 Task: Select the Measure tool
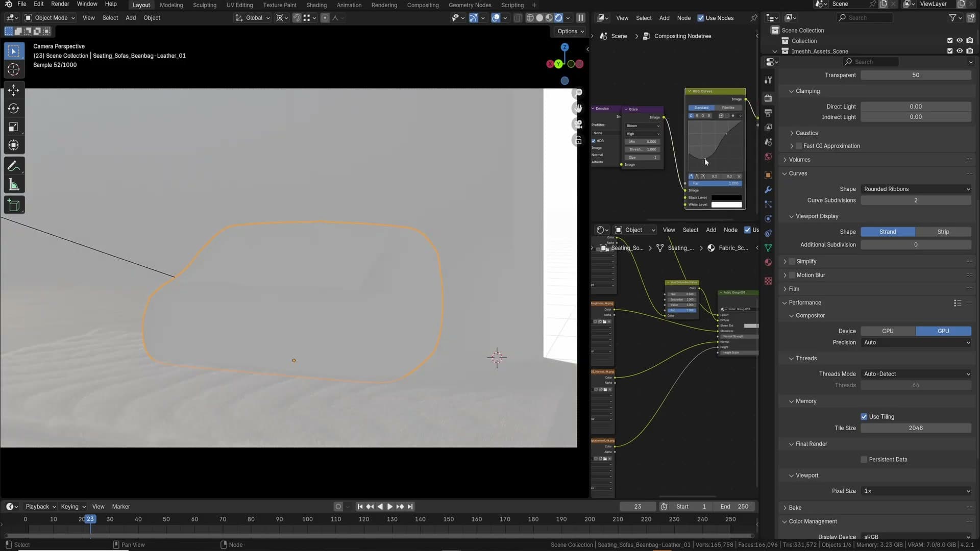pos(14,185)
